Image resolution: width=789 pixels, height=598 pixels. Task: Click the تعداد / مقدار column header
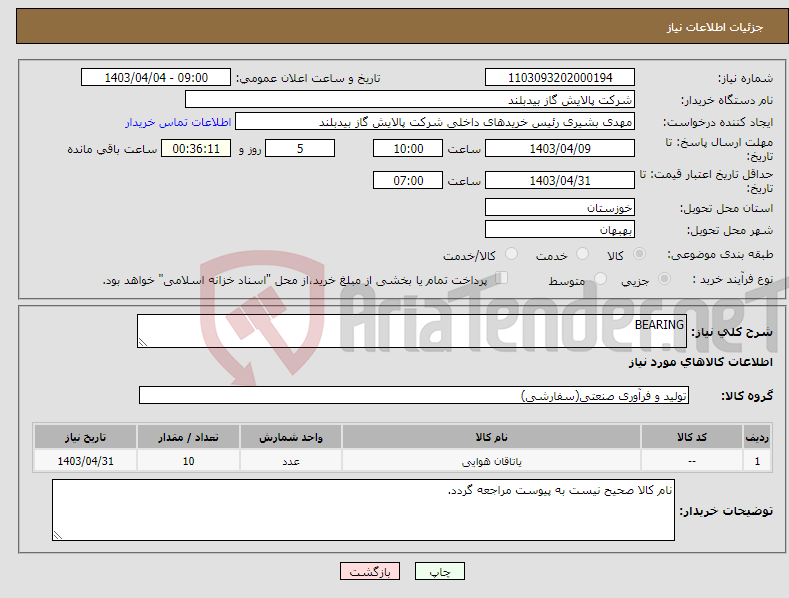[x=188, y=437]
